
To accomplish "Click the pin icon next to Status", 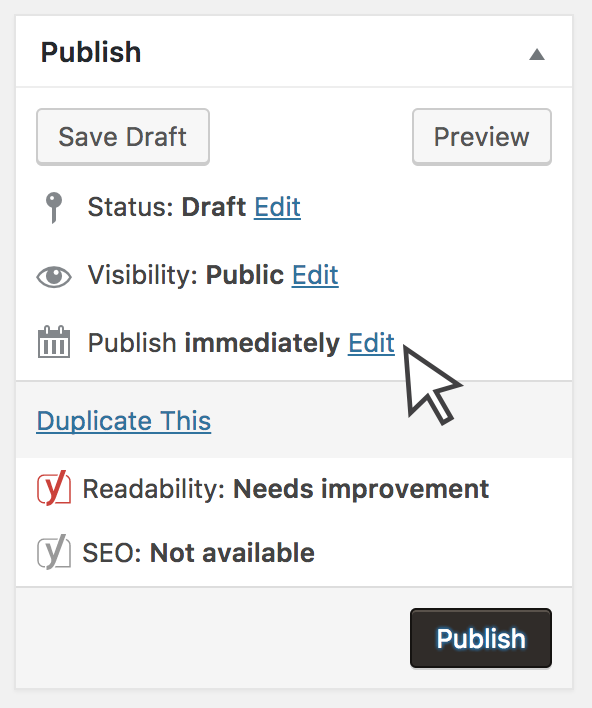I will click(54, 208).
